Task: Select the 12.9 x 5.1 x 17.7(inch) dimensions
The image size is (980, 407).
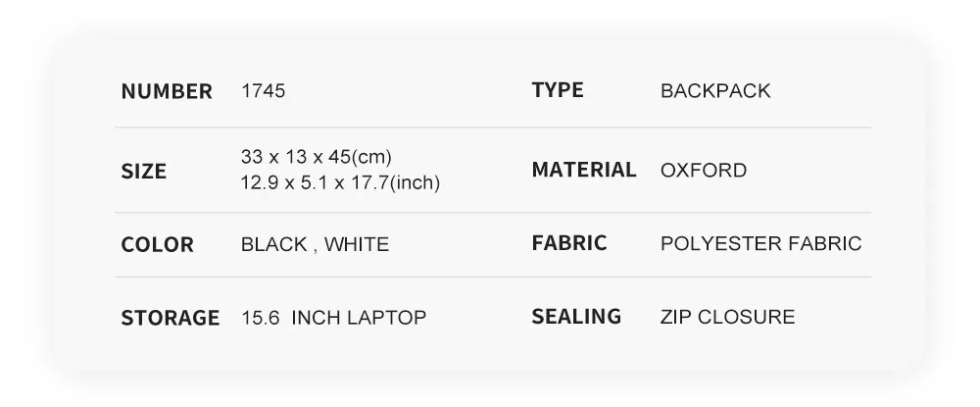Action: pyautogui.click(x=340, y=182)
